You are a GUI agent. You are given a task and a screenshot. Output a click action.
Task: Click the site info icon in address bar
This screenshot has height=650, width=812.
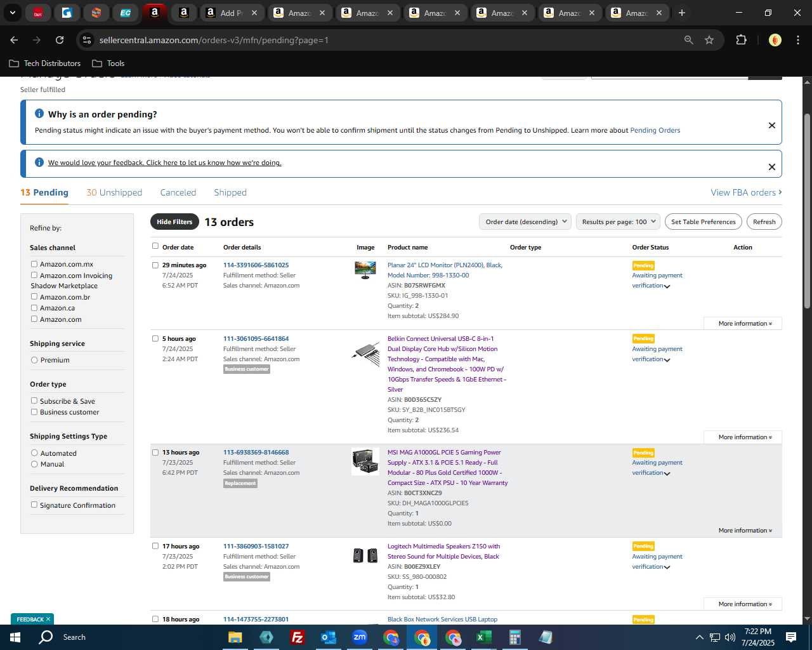pyautogui.click(x=87, y=40)
